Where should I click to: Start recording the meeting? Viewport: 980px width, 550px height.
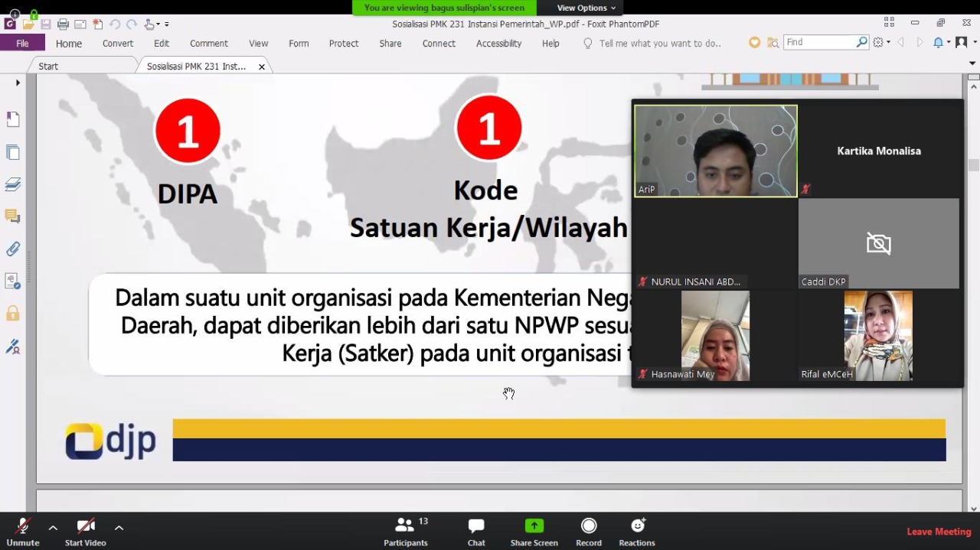(x=588, y=532)
